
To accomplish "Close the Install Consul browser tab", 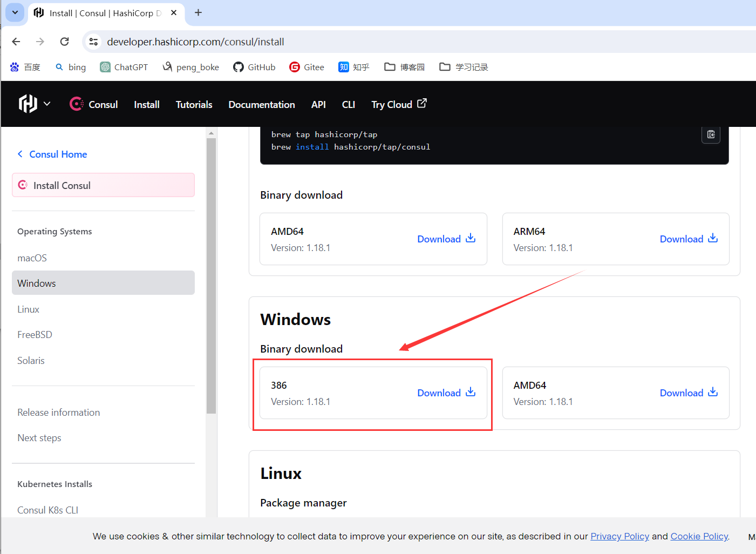I will 174,13.
